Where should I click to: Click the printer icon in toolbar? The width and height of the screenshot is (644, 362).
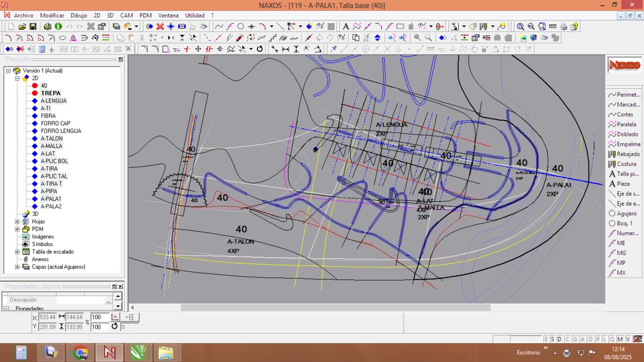coord(564,27)
